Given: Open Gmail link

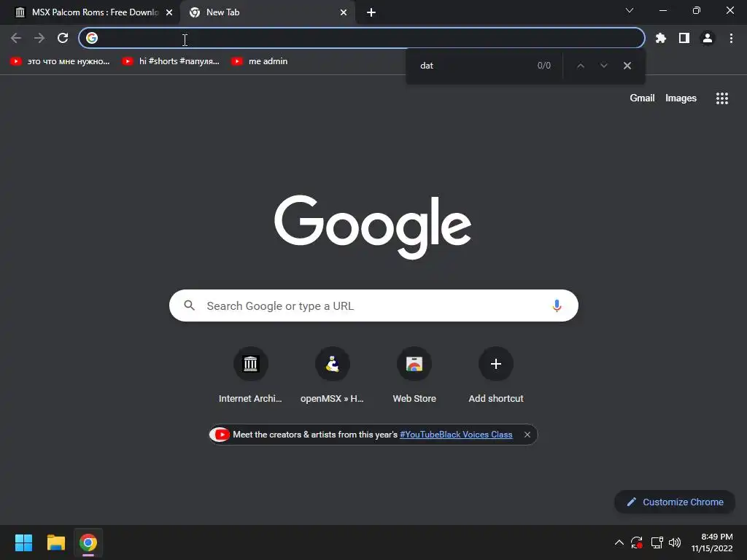Looking at the screenshot, I should click(642, 98).
